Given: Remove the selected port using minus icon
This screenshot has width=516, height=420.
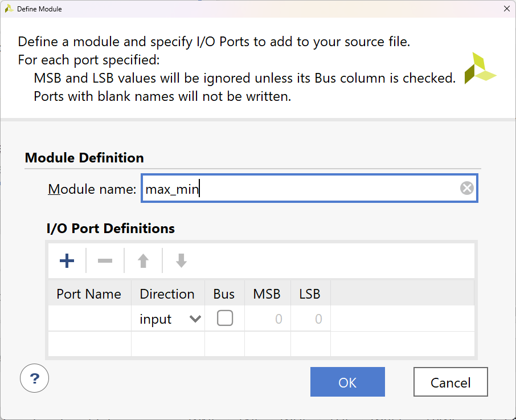Looking at the screenshot, I should [x=105, y=261].
